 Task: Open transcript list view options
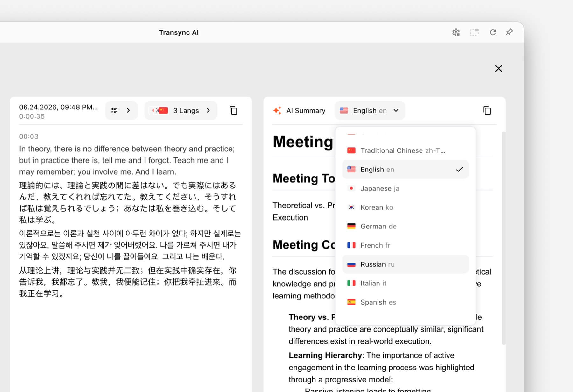tap(114, 110)
